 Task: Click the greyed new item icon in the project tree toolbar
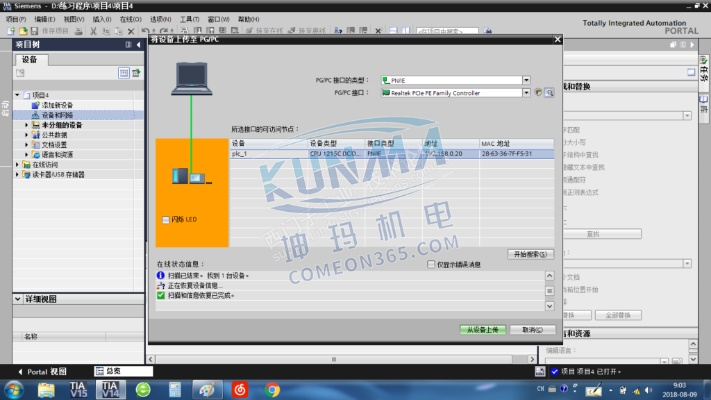pyautogui.click(x=20, y=73)
